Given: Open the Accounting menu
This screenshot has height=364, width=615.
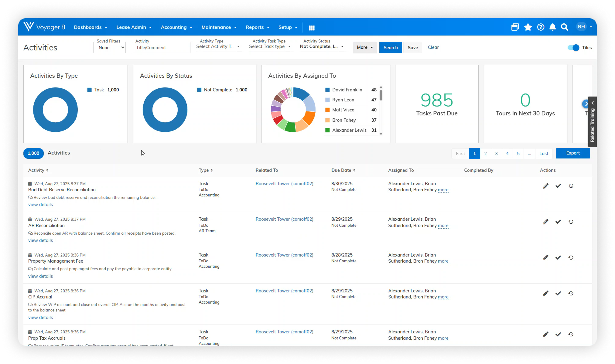Looking at the screenshot, I should (x=176, y=27).
